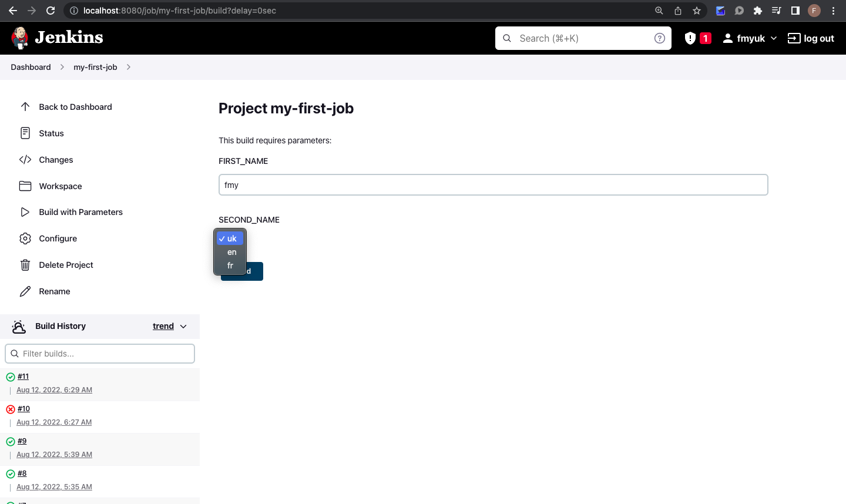Viewport: 846px width, 504px height.
Task: Click Rename in sidebar
Action: pos(54,291)
